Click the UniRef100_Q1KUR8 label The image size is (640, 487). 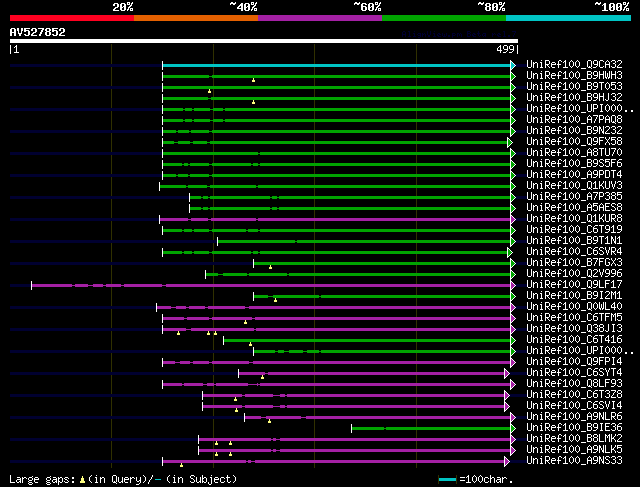click(574, 219)
